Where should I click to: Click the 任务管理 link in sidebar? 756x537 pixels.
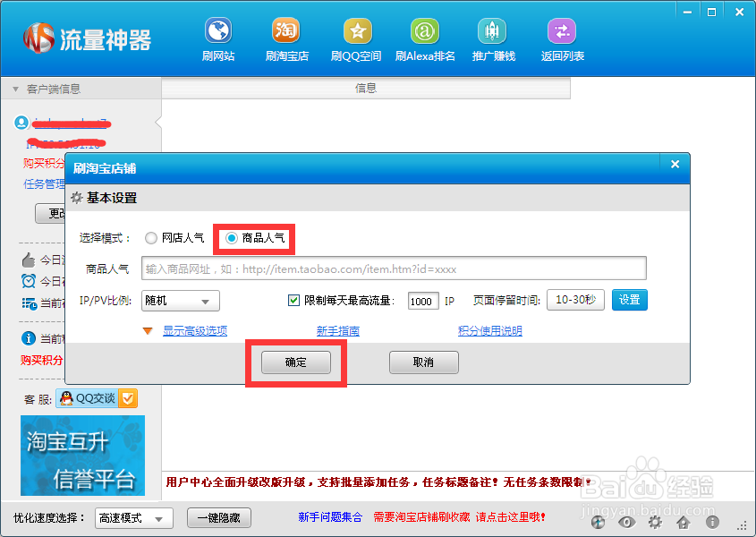pos(44,183)
